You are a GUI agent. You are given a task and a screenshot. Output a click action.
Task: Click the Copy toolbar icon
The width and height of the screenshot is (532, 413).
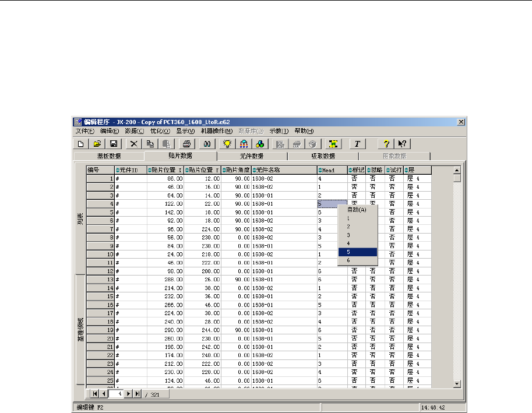click(x=150, y=144)
